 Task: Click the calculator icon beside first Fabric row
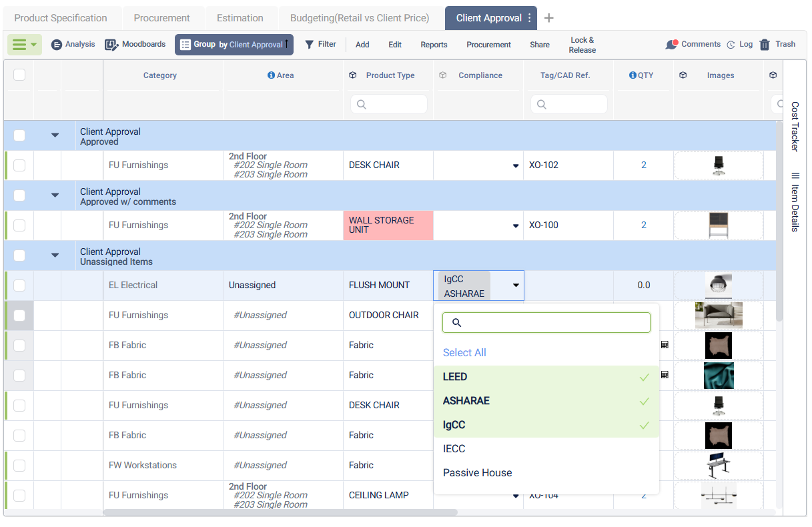[665, 345]
